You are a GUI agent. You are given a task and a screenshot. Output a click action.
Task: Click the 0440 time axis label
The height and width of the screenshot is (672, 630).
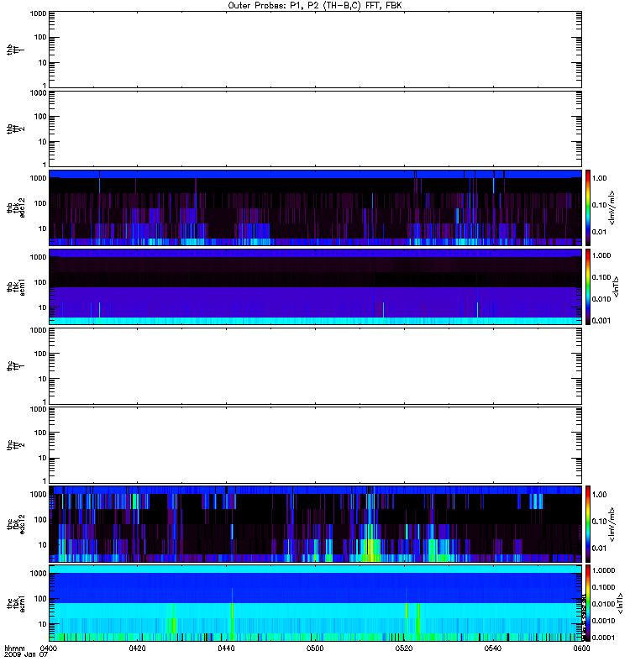(x=226, y=648)
